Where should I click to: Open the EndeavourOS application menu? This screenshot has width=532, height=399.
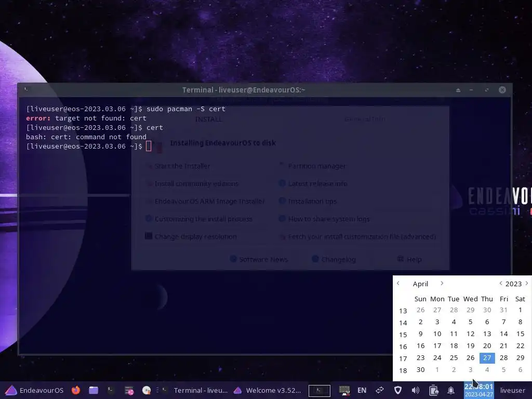(34, 390)
